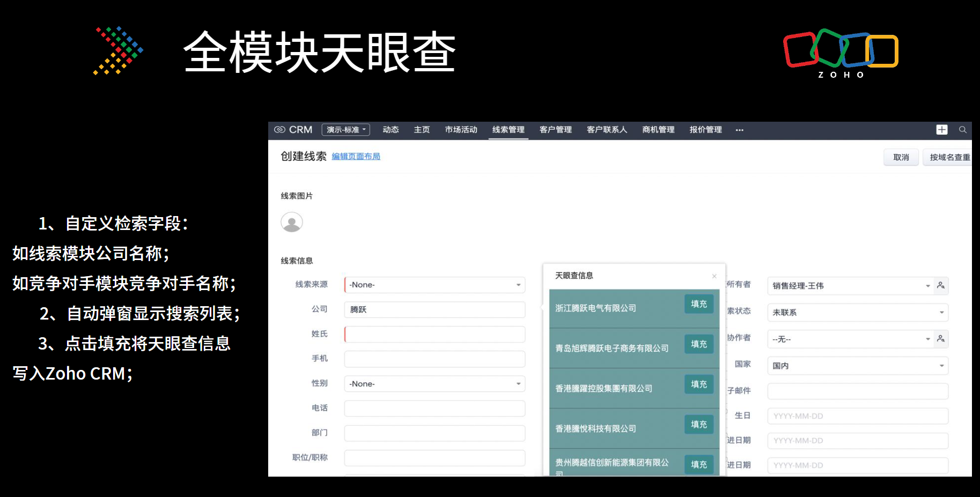Open the more modules ellipsis menu
980x497 pixels.
tap(740, 130)
